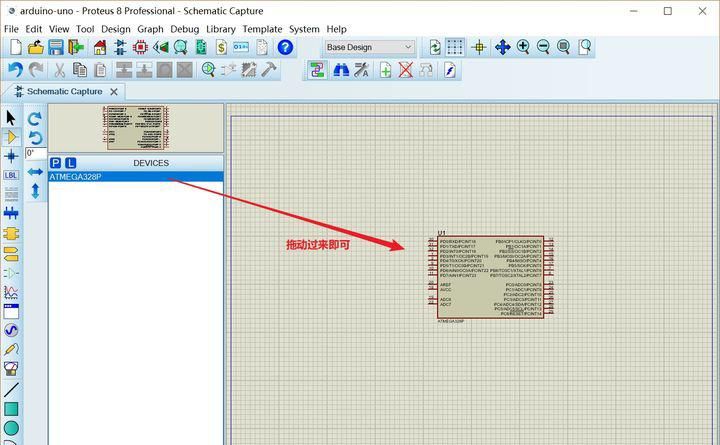The width and height of the screenshot is (720, 445).
Task: Open the Template menu
Action: (x=262, y=29)
